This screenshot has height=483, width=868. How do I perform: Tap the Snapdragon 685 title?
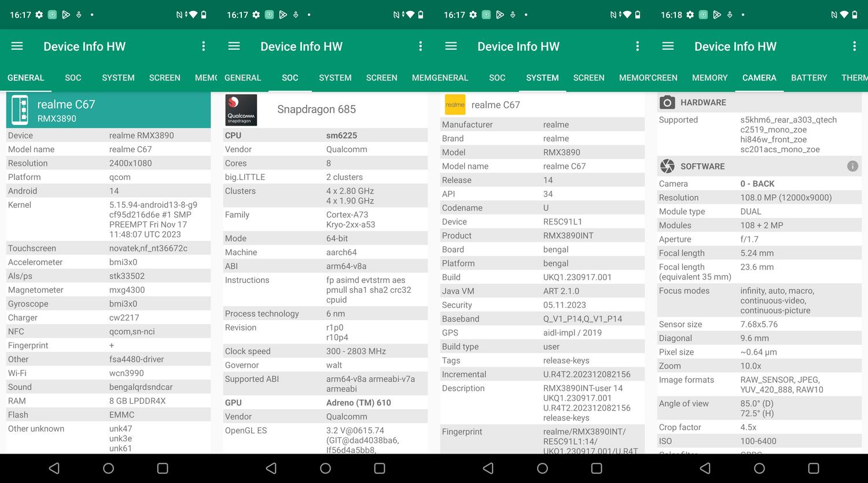pyautogui.click(x=317, y=109)
